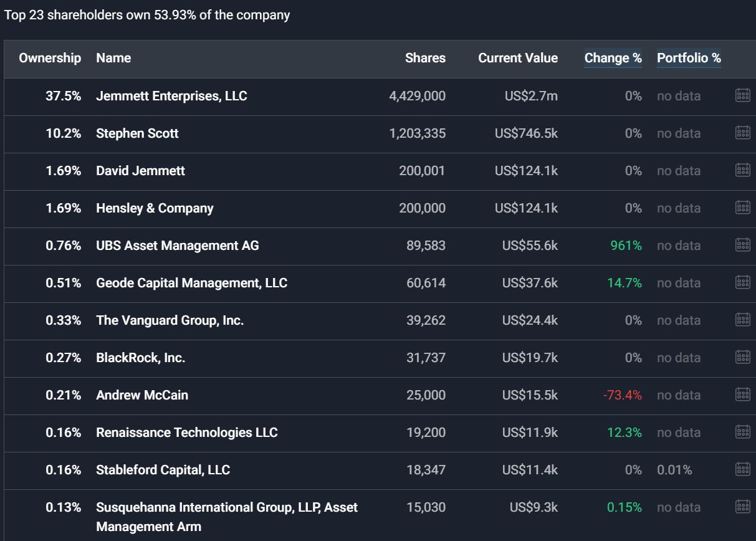The width and height of the screenshot is (756, 541).
Task: Click the Shares column header
Action: pyautogui.click(x=425, y=58)
